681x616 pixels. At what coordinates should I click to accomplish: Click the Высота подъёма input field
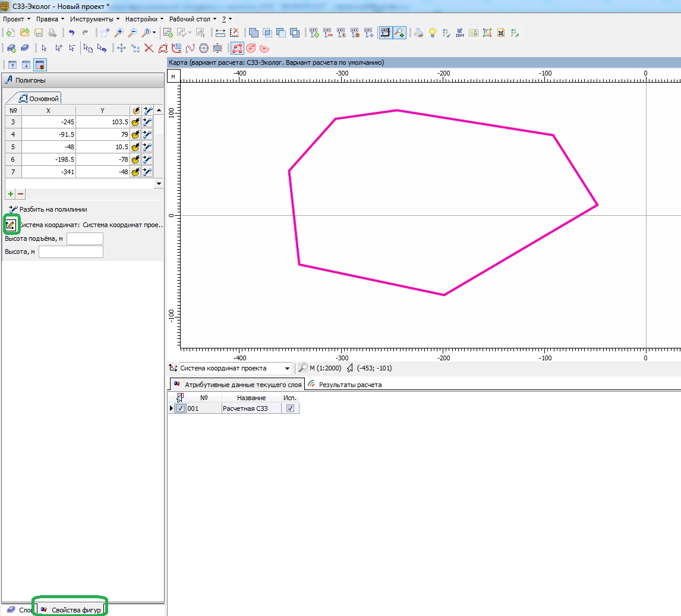pyautogui.click(x=85, y=239)
